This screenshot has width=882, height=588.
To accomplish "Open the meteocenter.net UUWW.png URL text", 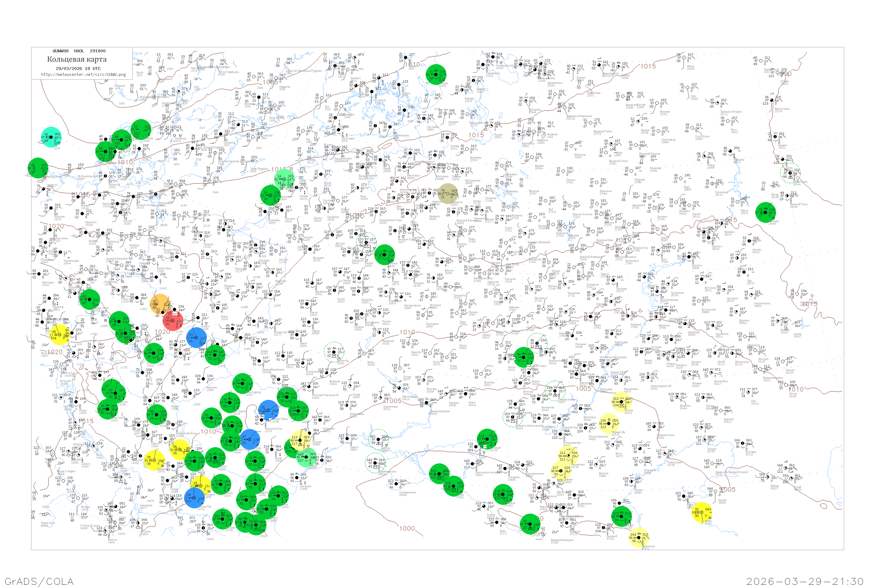I will 83,74.
